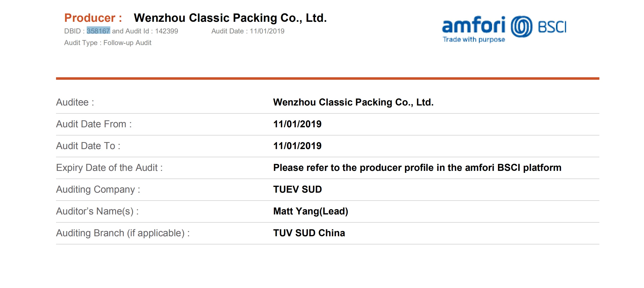Click the amfori circular spiral logo icon
644x288 pixels.
(521, 26)
